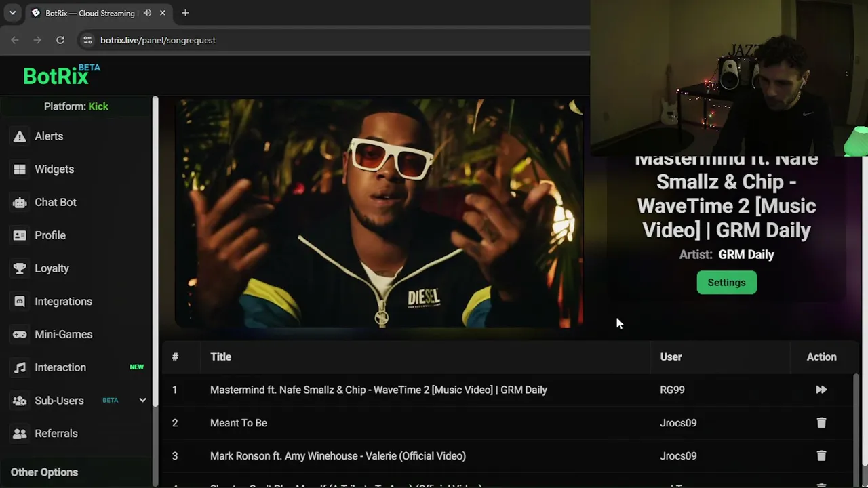
Task: Go to the Mini-Games section
Action: [64, 335]
